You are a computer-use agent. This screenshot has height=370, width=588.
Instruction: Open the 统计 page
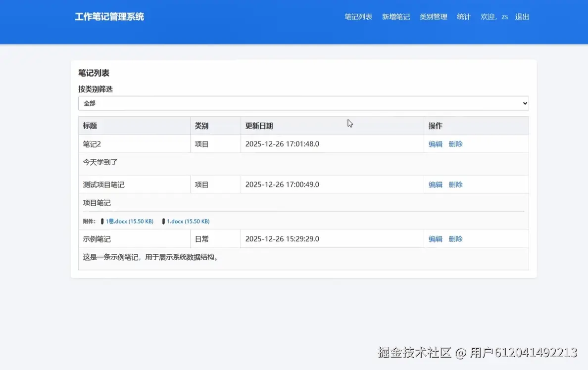point(463,17)
